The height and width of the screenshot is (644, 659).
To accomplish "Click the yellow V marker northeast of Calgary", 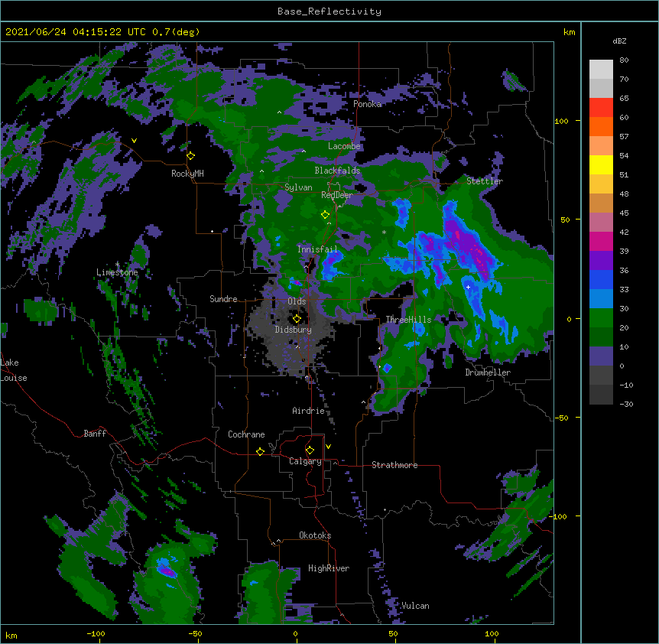I will (x=328, y=447).
